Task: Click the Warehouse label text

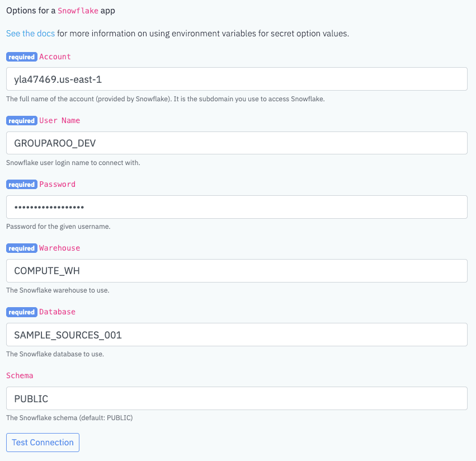Action: [59, 248]
